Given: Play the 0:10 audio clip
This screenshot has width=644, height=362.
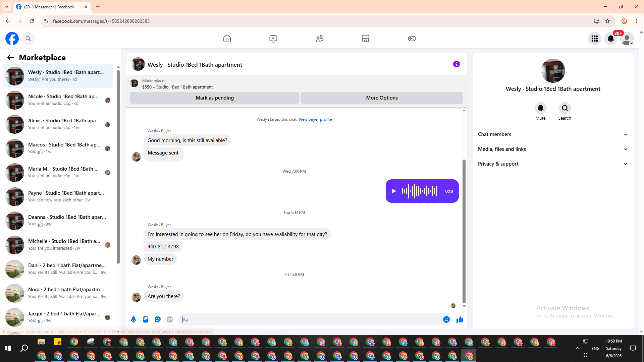Looking at the screenshot, I should (394, 191).
